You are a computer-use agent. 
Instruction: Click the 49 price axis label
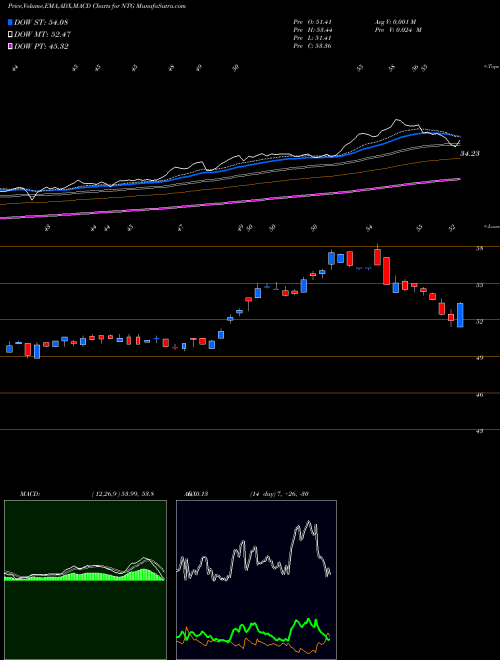(479, 358)
